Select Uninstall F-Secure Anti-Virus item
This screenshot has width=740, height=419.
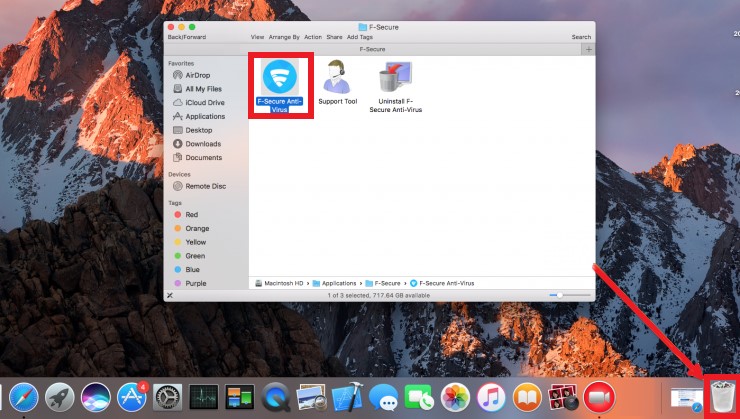(395, 76)
